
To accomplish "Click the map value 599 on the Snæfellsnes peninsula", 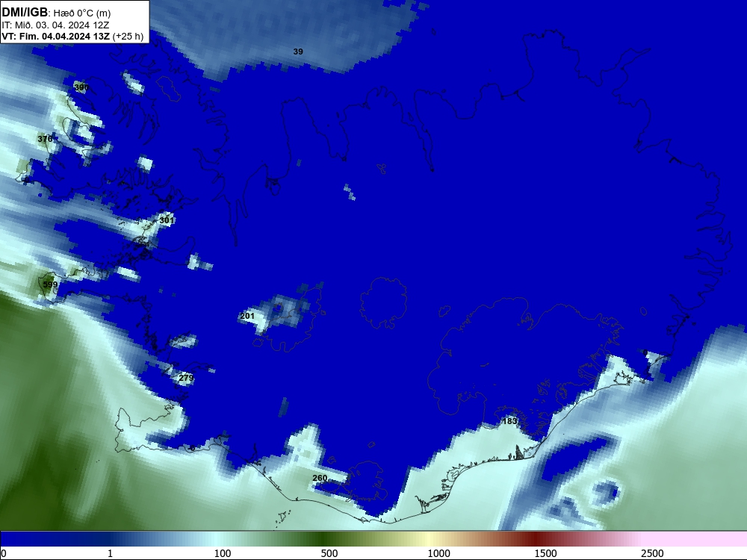I will tap(50, 284).
